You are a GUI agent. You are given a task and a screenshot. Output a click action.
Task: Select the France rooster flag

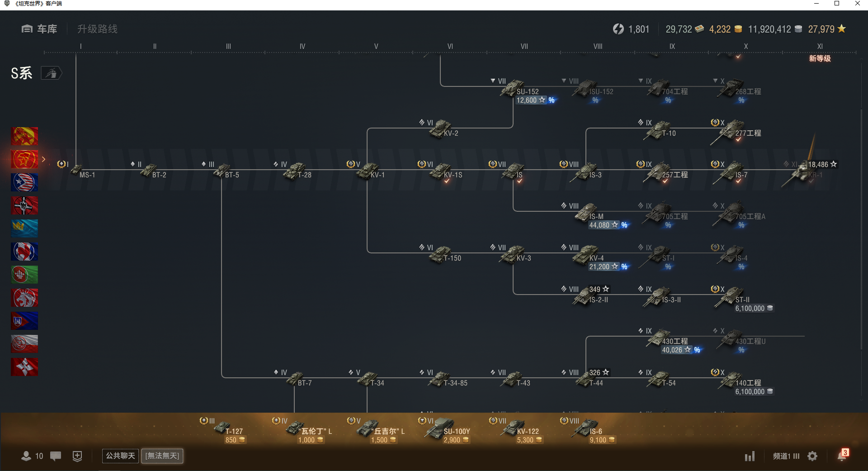tap(24, 252)
